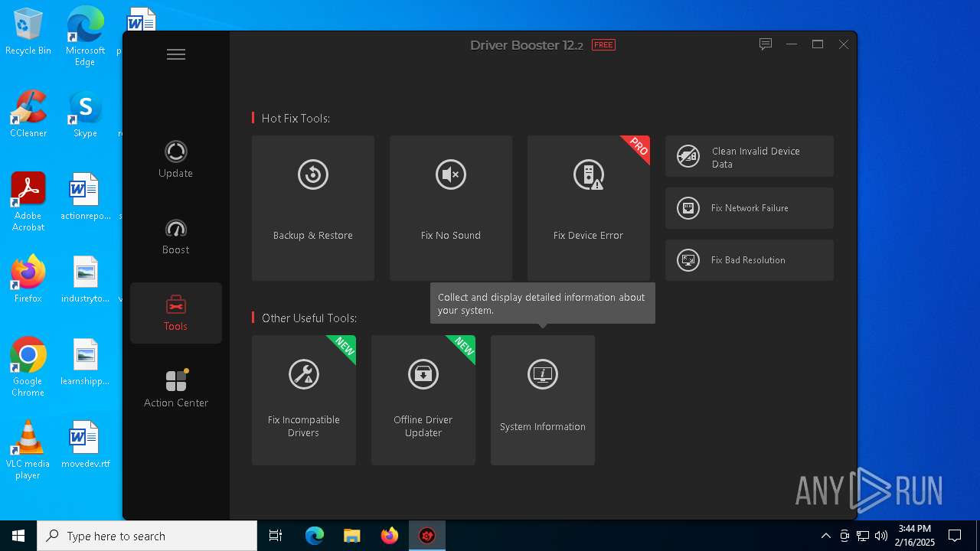Open Firefox from the taskbar
The height and width of the screenshot is (551, 980).
tap(390, 536)
